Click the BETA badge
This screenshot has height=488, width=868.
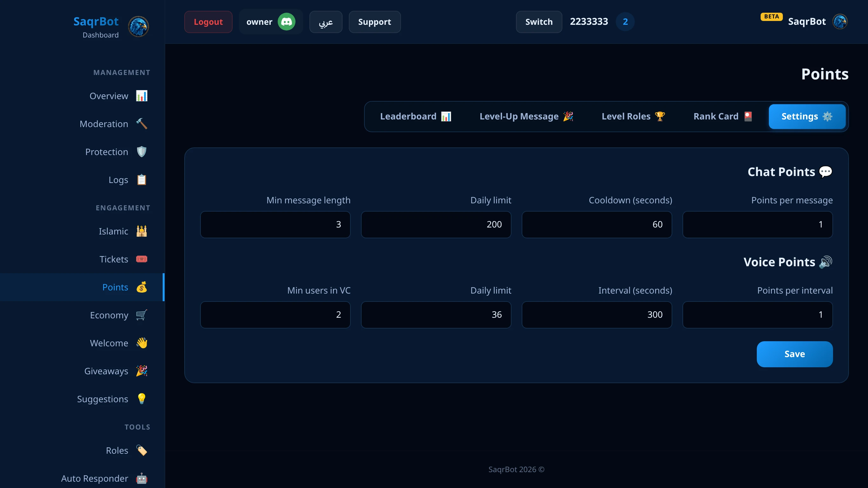click(x=771, y=17)
